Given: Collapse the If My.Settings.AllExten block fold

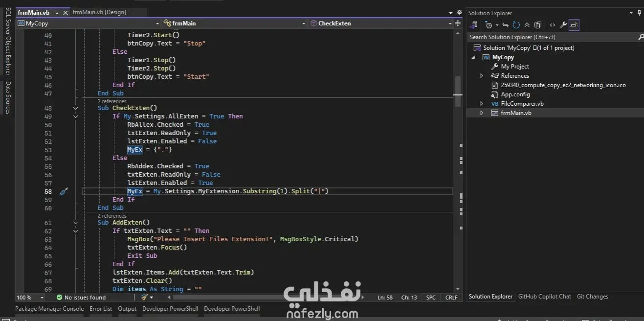Looking at the screenshot, I should pyautogui.click(x=75, y=116).
